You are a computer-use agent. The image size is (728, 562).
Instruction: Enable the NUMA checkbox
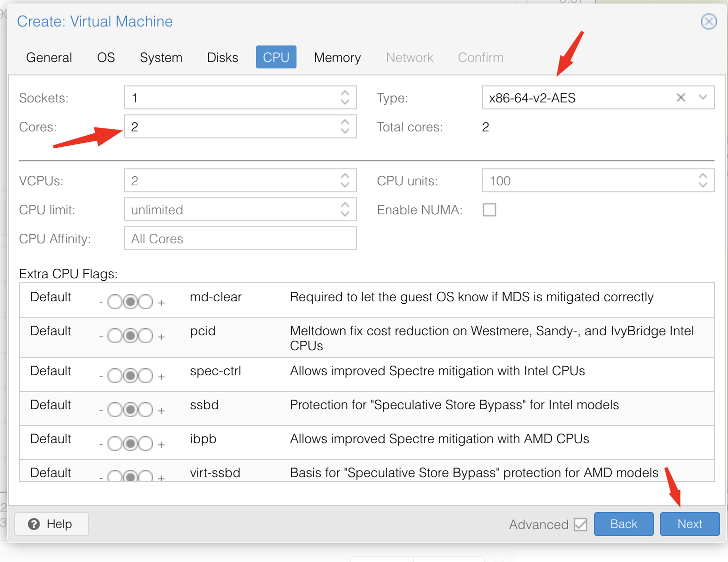point(489,210)
